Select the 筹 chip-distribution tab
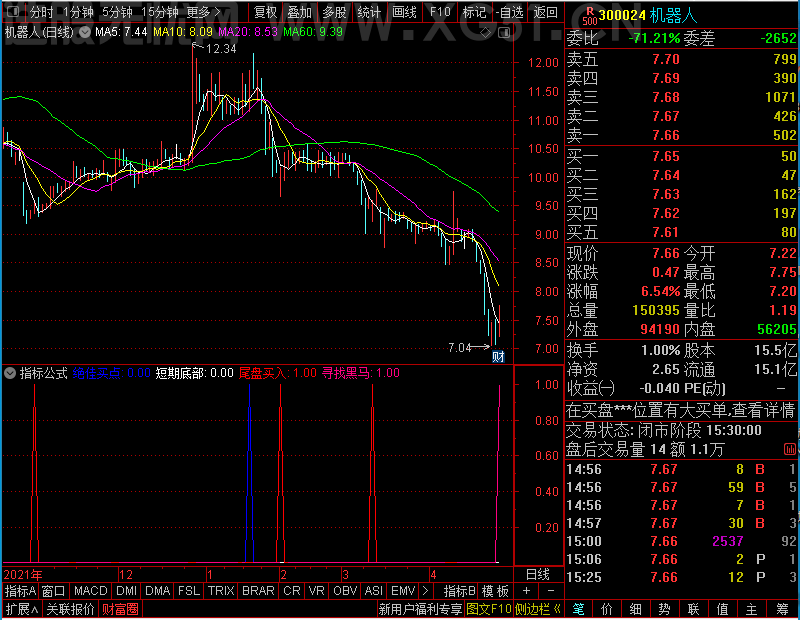Screen dimensions: 800x620 [782, 609]
